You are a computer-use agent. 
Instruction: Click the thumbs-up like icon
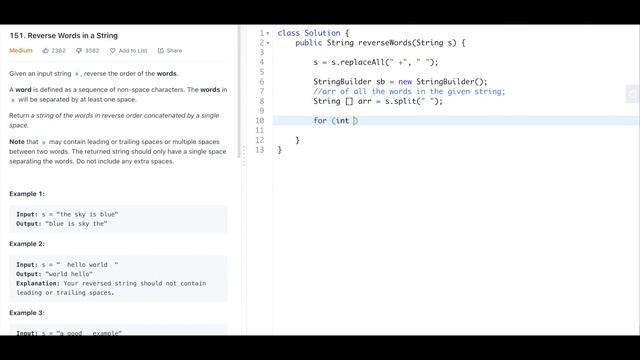(x=46, y=51)
